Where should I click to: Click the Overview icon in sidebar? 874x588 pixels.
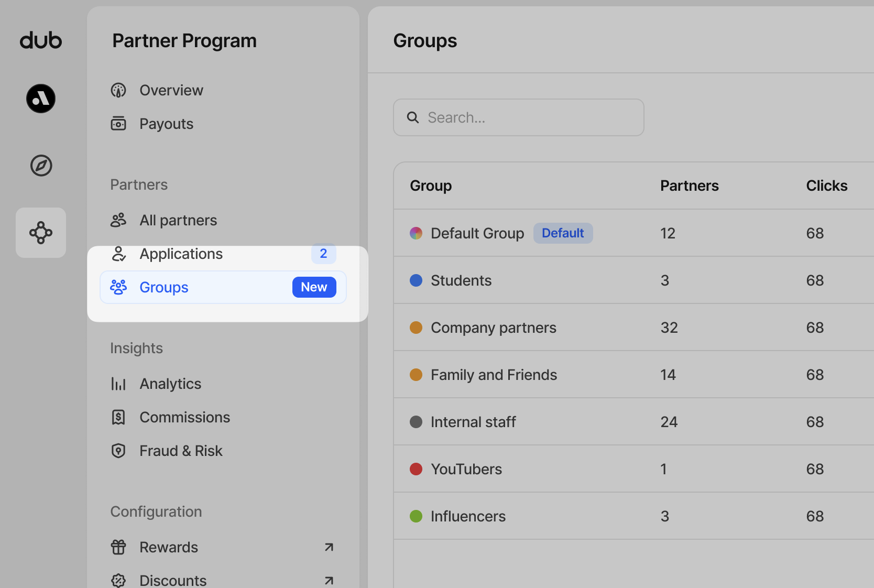tap(118, 90)
